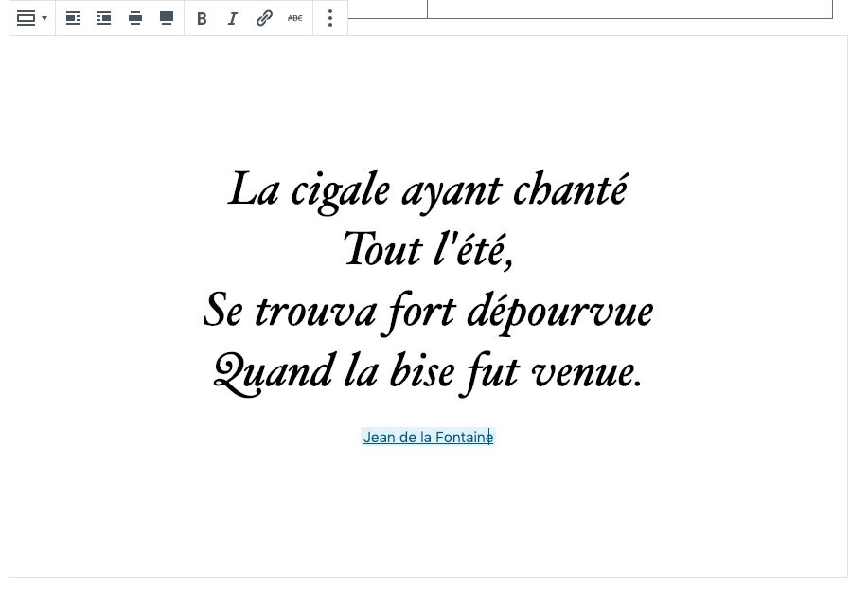Viewport: 868px width, 591px height.
Task: Click the quote line "Tout l'été,"
Action: [x=428, y=251]
